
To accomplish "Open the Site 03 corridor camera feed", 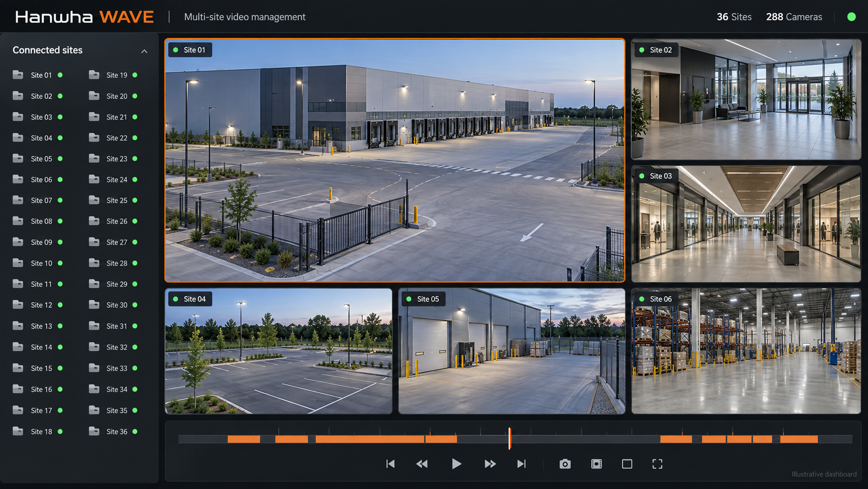I will [746, 224].
